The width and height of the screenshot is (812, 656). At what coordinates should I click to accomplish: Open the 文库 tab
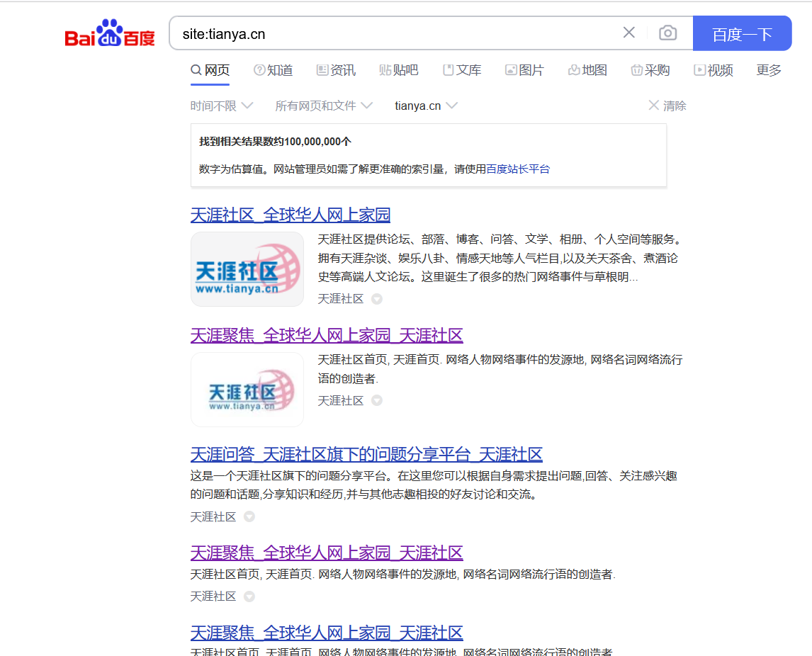[x=462, y=70]
